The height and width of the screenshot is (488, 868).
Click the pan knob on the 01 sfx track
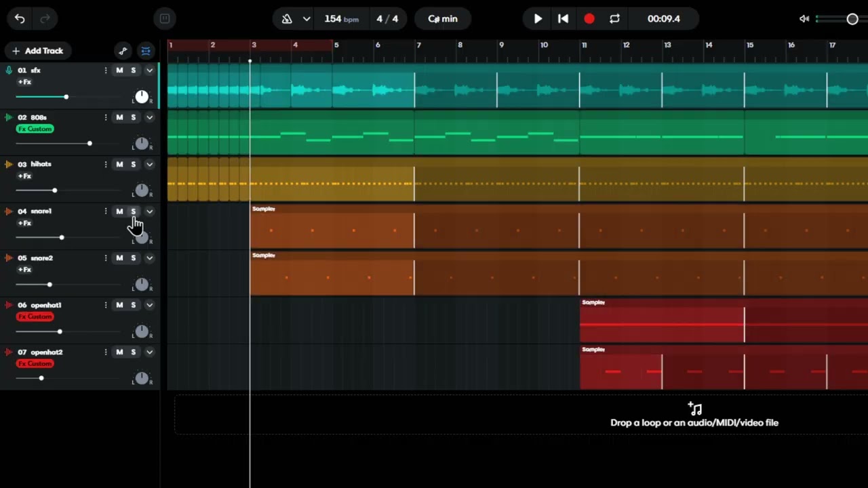pos(142,97)
